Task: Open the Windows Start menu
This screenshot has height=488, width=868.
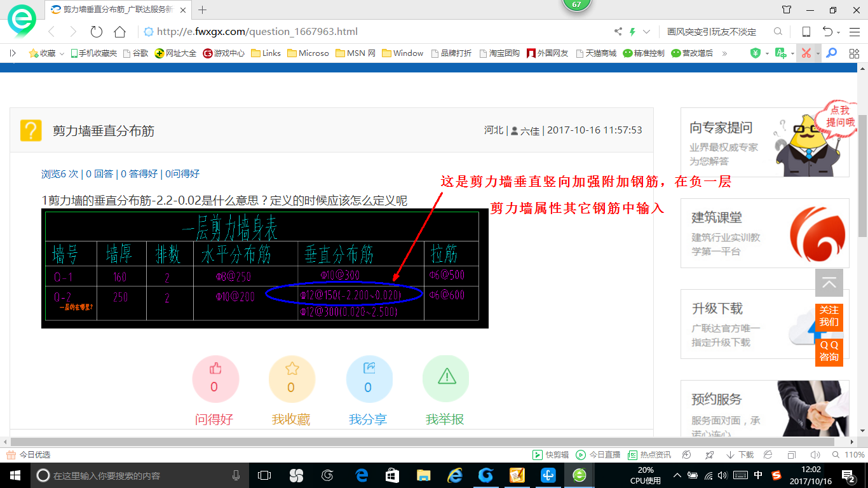Action: click(15, 475)
